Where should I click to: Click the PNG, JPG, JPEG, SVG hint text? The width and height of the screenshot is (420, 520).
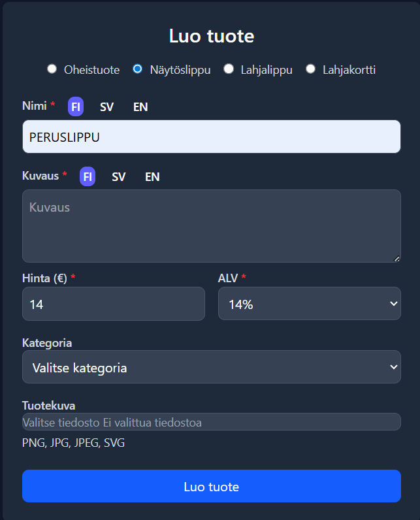coord(73,443)
